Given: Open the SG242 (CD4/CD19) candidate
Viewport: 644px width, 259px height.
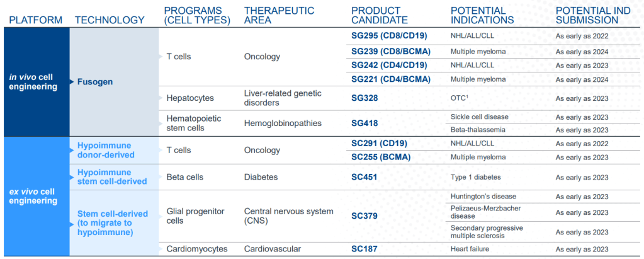Looking at the screenshot, I should [x=389, y=65].
